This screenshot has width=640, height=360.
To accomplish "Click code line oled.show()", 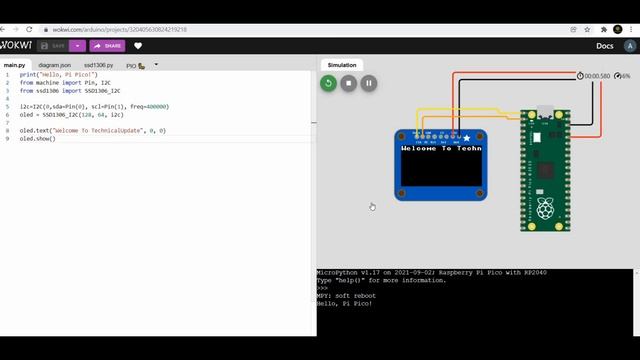I will 38,139.
